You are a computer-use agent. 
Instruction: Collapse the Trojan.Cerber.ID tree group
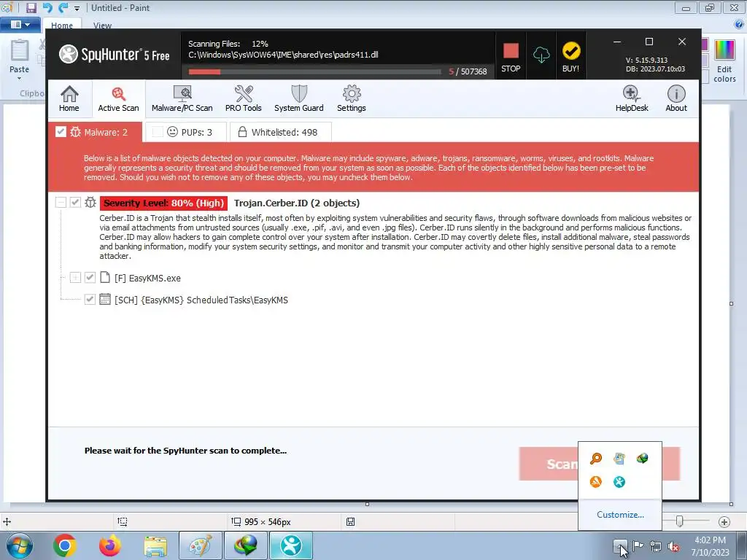[x=61, y=203]
